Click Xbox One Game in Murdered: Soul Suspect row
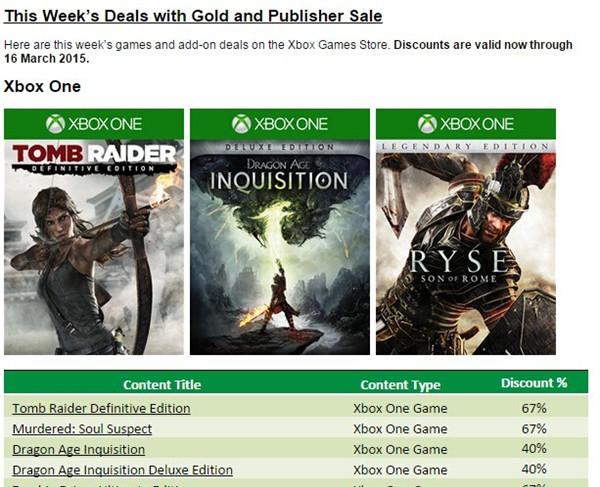The width and height of the screenshot is (600, 487). [400, 429]
